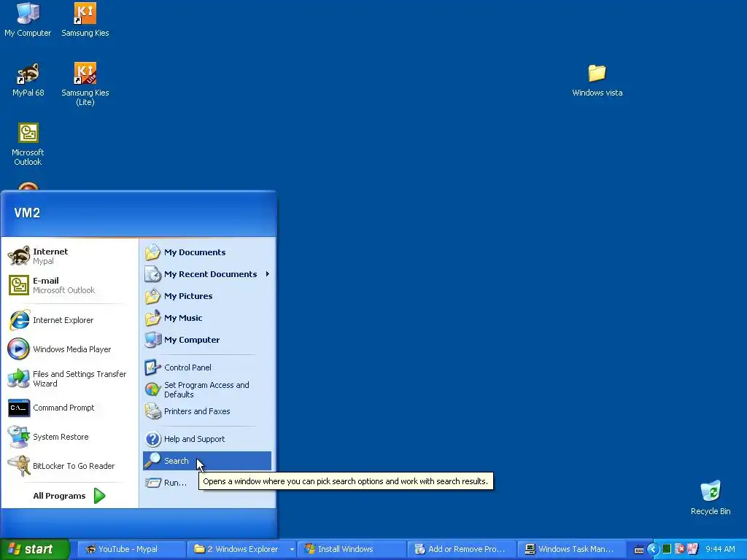Open Samsung Kies desktop shortcut
The image size is (747, 560).
(85, 19)
